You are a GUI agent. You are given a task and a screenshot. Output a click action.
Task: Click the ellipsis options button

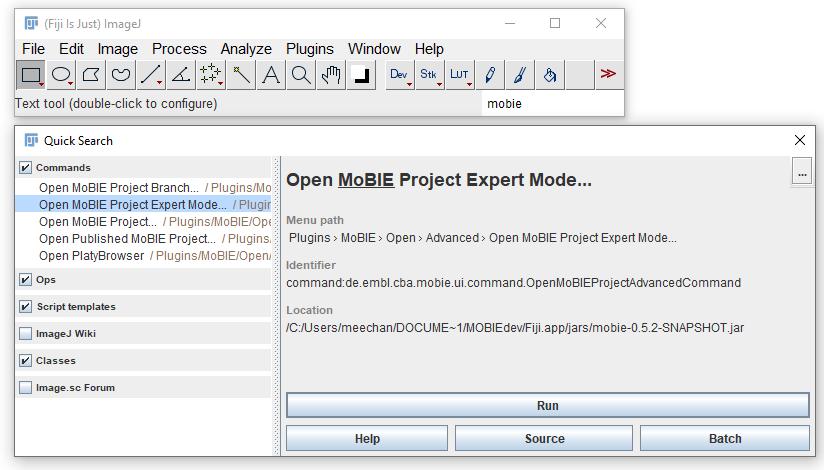coord(802,172)
